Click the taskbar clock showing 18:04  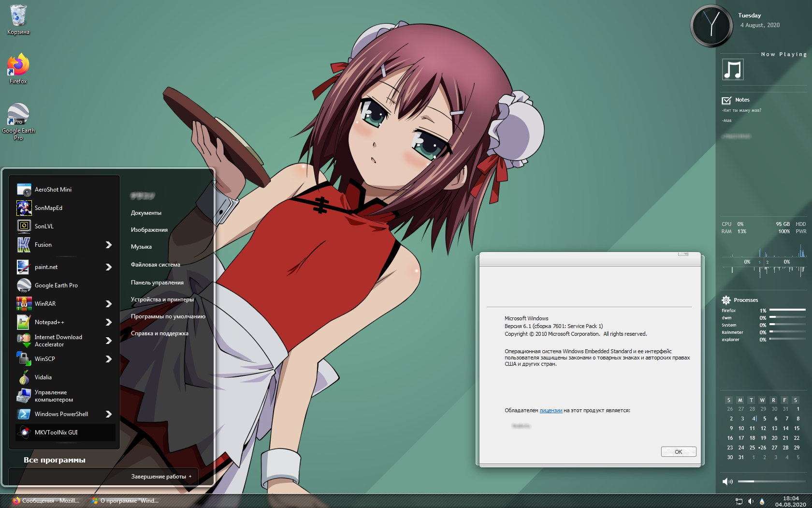791,501
